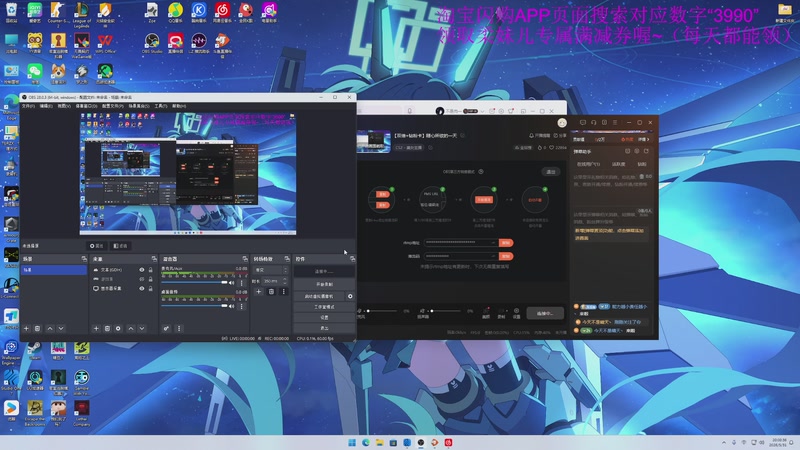The image size is (800, 450).
Task: Open OBS 文件 menu
Action: (x=28, y=106)
